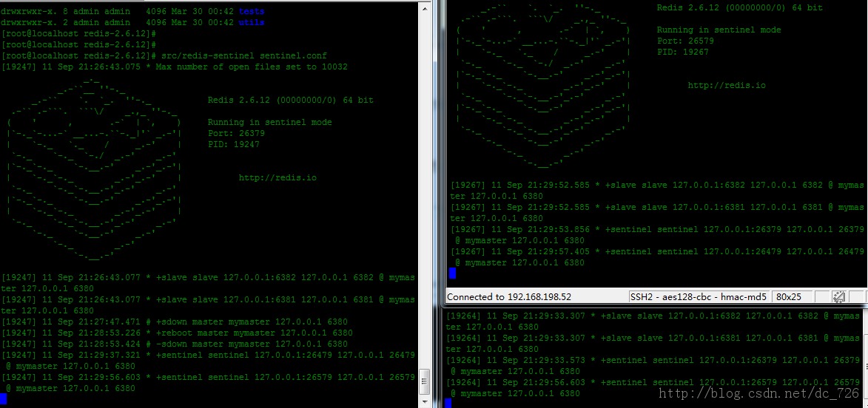The image size is (868, 408).
Task: Click 'Running in sentinel mode' in left terminal
Action: coord(269,122)
